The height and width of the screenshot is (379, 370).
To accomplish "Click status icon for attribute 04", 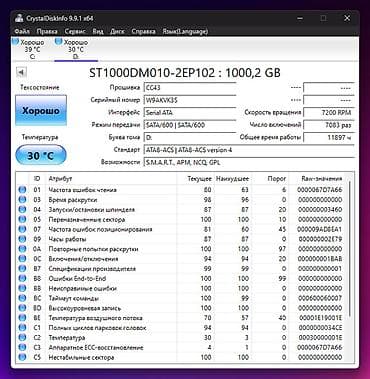I will pyautogui.click(x=22, y=209).
